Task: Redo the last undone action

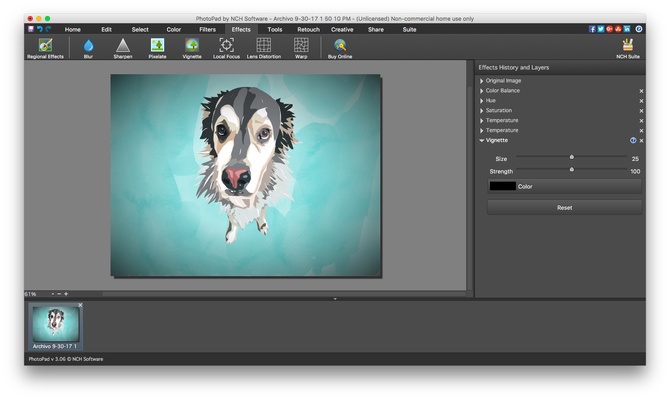Action: pyautogui.click(x=48, y=29)
